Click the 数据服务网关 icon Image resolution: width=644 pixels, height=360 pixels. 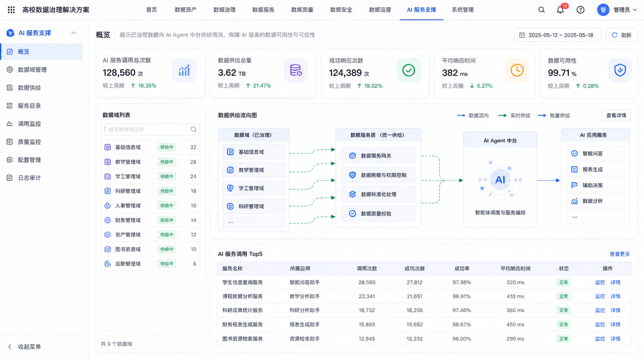point(352,155)
